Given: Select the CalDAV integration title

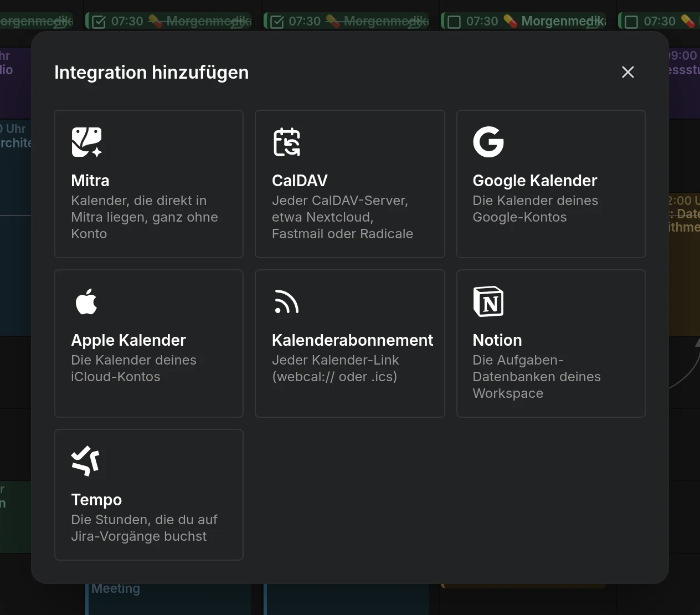Looking at the screenshot, I should 300,181.
